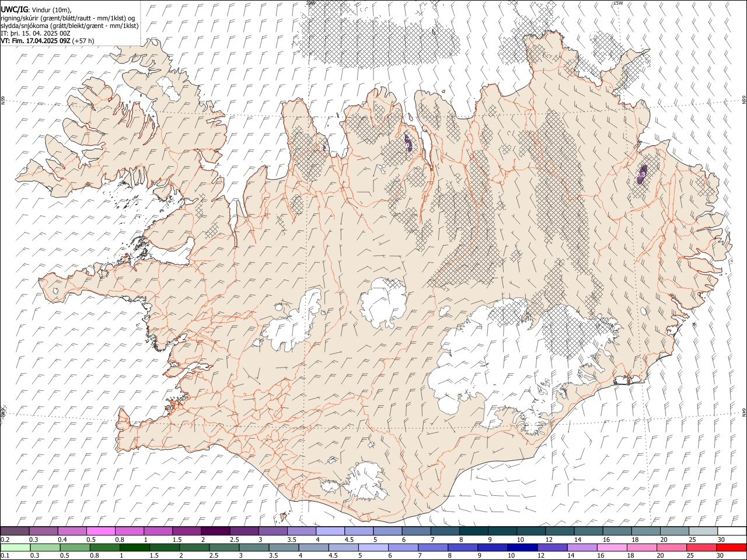This screenshot has height=560, width=747.
Task: Pick the darkest purple swatch at 2 on the upper scale
Action: [x=215, y=531]
